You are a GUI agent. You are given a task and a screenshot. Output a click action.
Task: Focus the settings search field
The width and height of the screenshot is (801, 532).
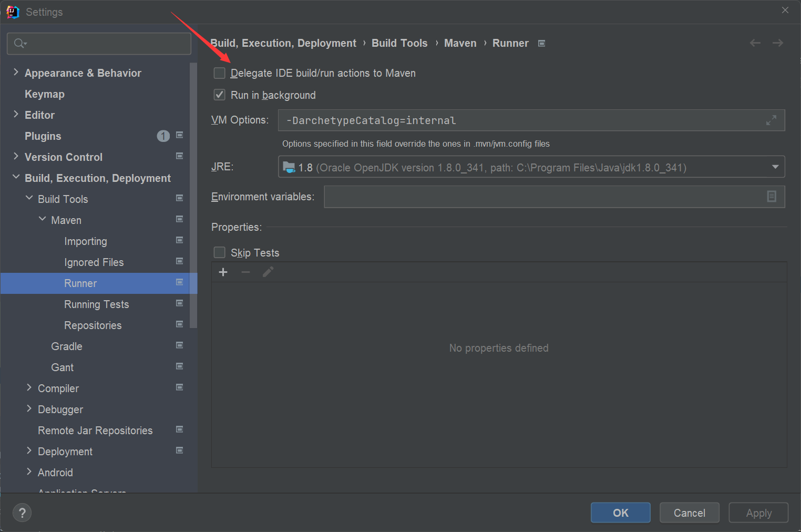(99, 44)
